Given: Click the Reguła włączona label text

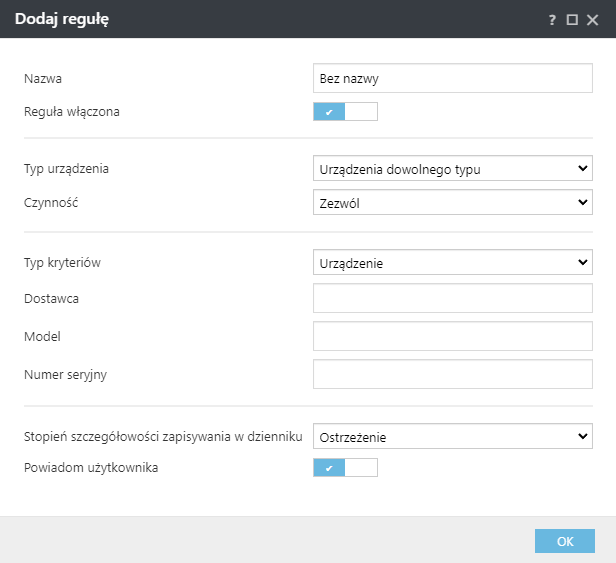Looking at the screenshot, I should tap(71, 112).
